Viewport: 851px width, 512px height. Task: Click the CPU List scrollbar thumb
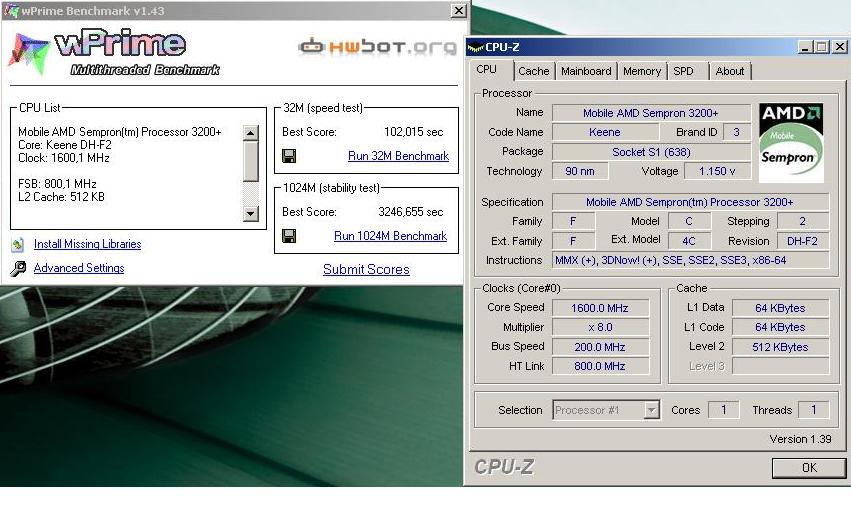[x=250, y=161]
